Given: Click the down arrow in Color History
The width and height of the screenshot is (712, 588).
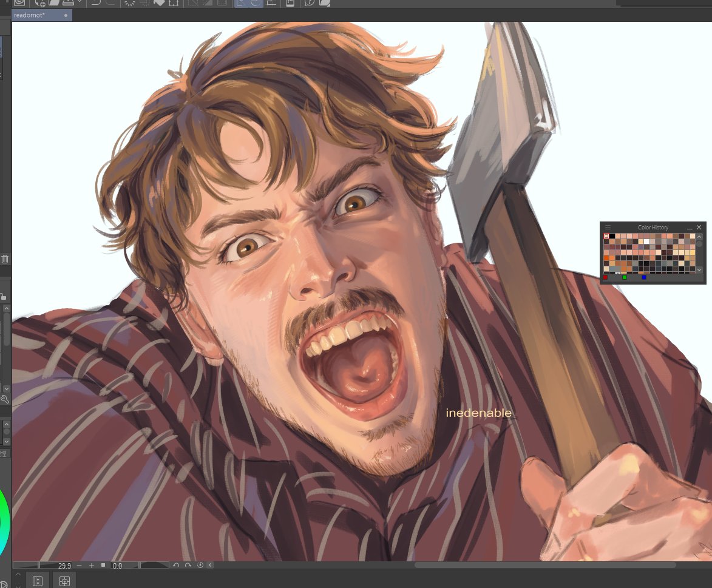Looking at the screenshot, I should coord(699,269).
